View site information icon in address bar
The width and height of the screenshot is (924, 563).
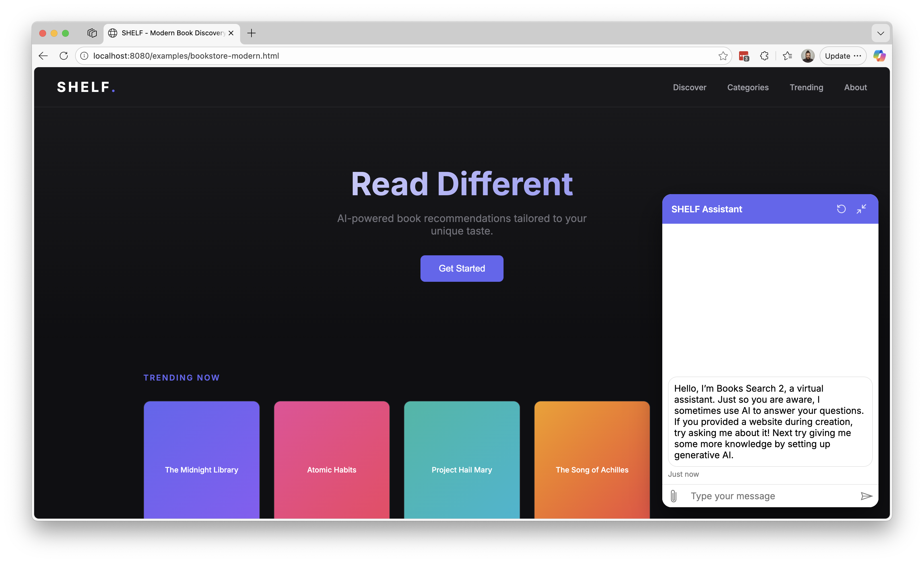[84, 56]
